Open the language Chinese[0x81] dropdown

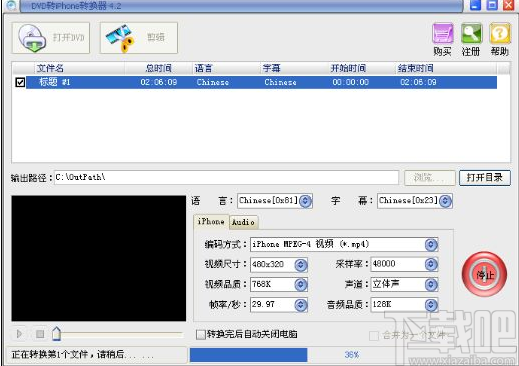(x=305, y=201)
